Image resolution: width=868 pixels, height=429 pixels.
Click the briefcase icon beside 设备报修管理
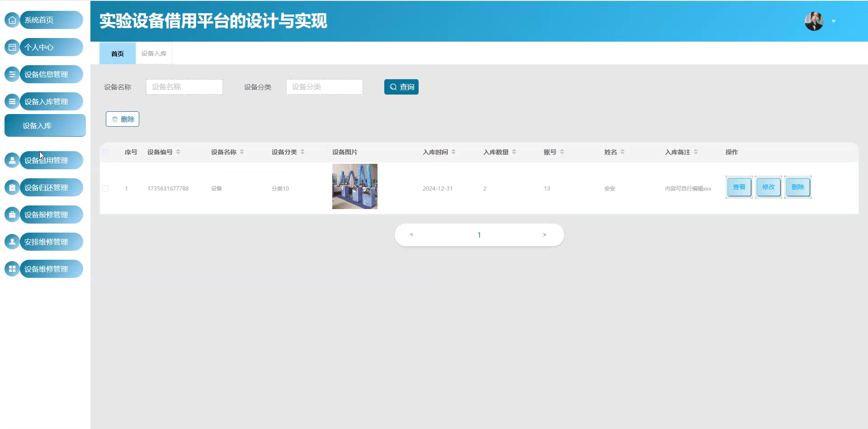click(x=12, y=214)
